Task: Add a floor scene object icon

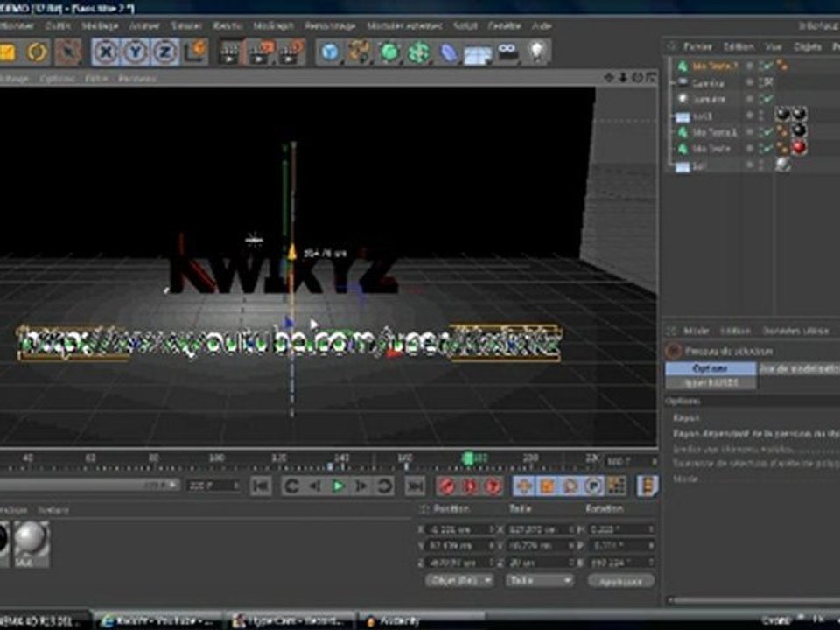Action: click(478, 53)
